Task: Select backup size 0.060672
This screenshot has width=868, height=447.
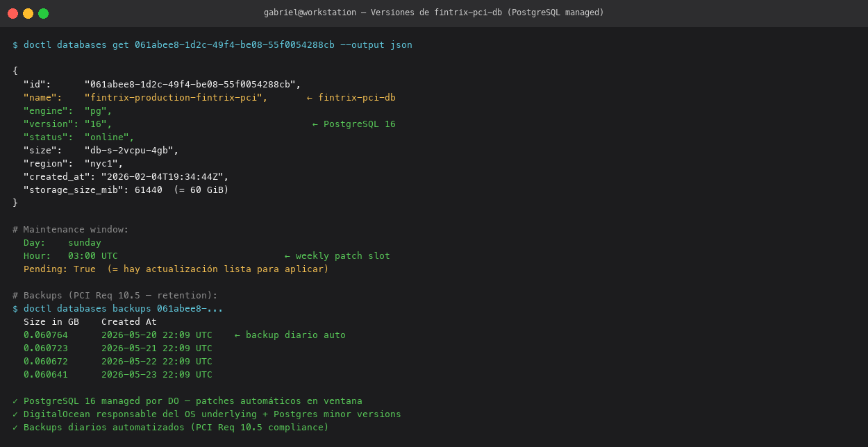Action: pyautogui.click(x=46, y=361)
